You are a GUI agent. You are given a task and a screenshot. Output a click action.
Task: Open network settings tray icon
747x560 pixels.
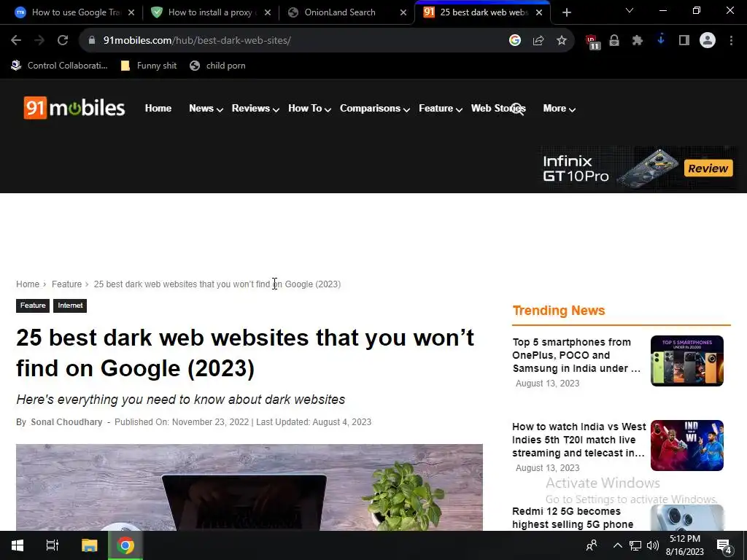coord(635,545)
